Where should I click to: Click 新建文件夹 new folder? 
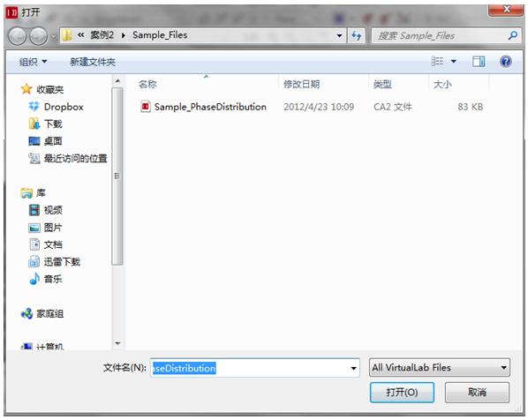[93, 62]
